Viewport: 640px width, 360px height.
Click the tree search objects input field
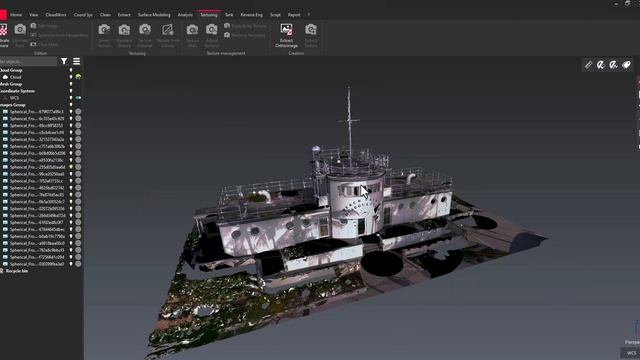pyautogui.click(x=28, y=61)
